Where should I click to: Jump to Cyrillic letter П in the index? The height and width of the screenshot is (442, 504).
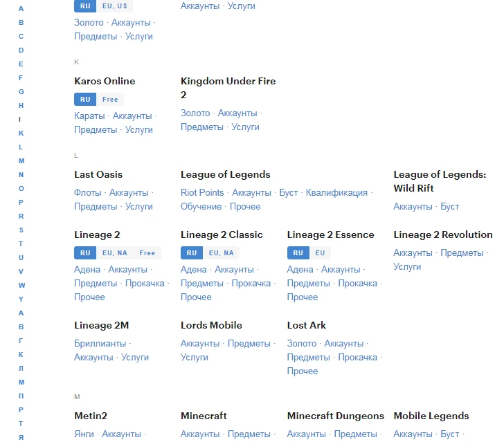click(x=21, y=396)
